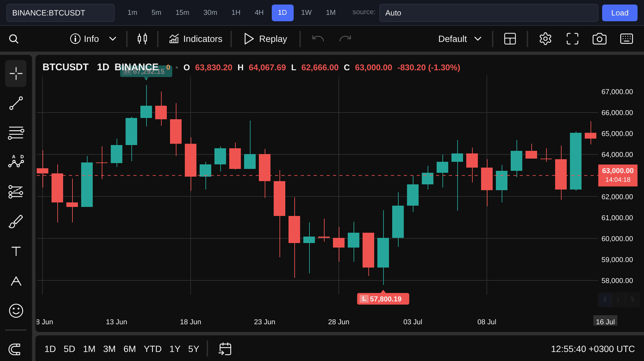
Task: Select the text annotation tool
Action: [16, 251]
